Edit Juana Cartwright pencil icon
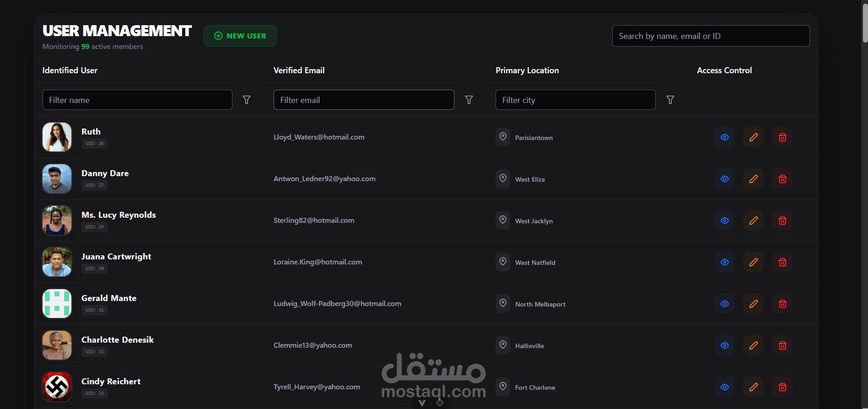This screenshot has width=868, height=409. click(754, 262)
